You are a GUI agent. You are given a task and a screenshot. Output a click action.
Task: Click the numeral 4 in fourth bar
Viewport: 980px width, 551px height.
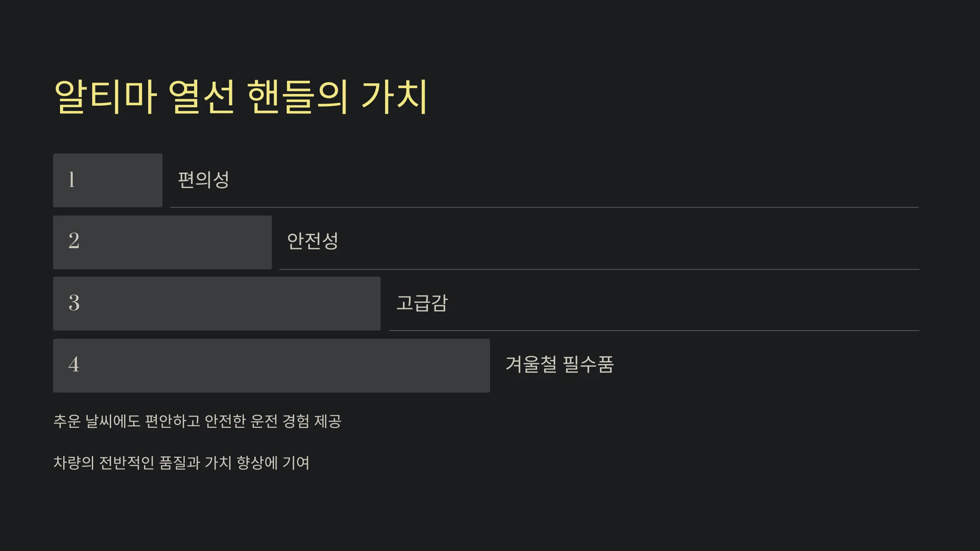[74, 364]
